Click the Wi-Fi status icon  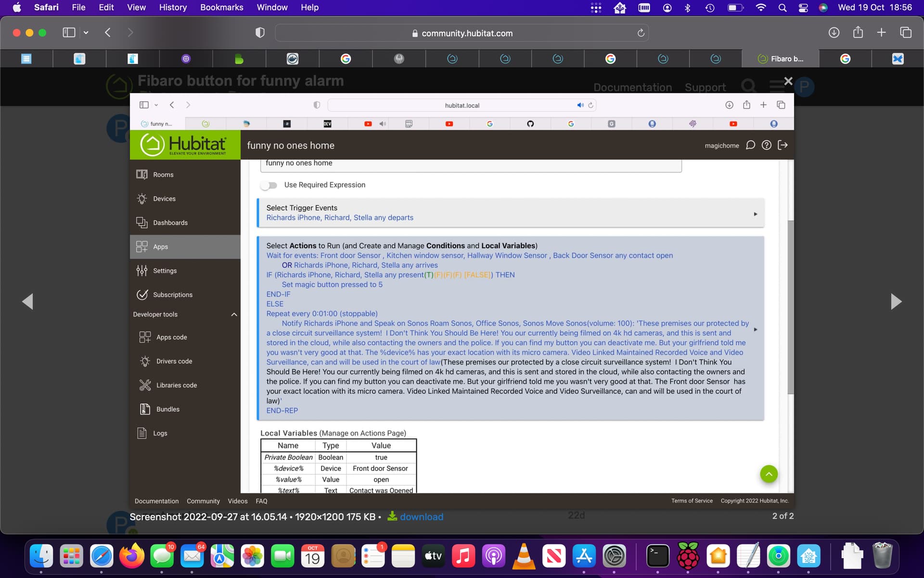pyautogui.click(x=761, y=8)
